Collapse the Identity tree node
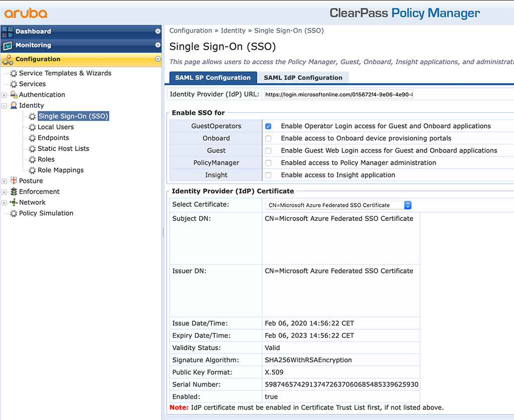Viewport: 514px width, 420px height. click(x=4, y=106)
